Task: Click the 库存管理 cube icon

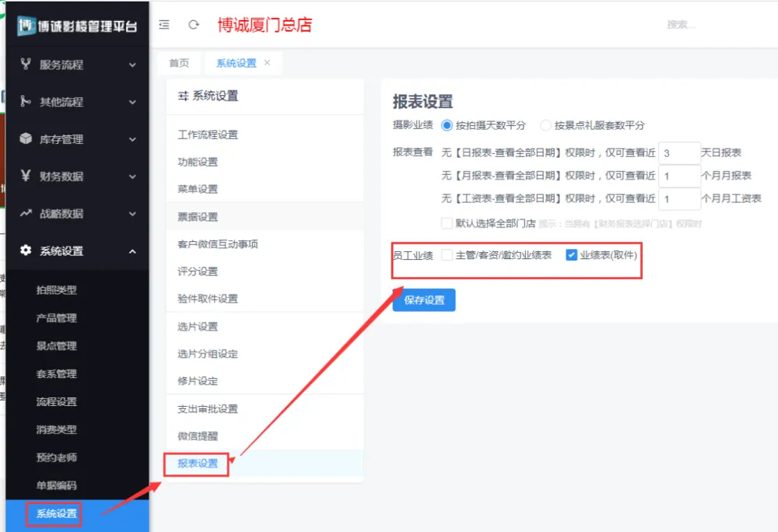Action: pyautogui.click(x=26, y=139)
